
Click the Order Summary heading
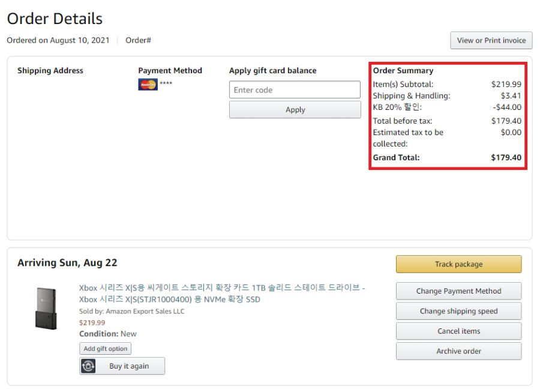tap(403, 71)
